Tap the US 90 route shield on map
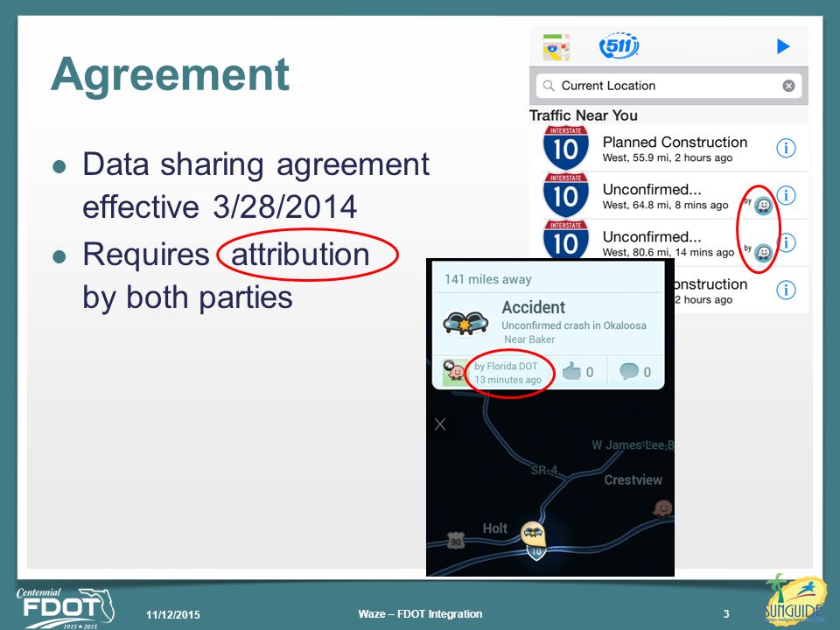Viewport: 840px width, 630px height. point(455,541)
